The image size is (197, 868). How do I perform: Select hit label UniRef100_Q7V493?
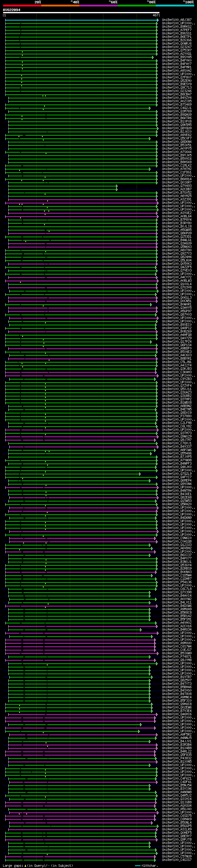(x=177, y=186)
